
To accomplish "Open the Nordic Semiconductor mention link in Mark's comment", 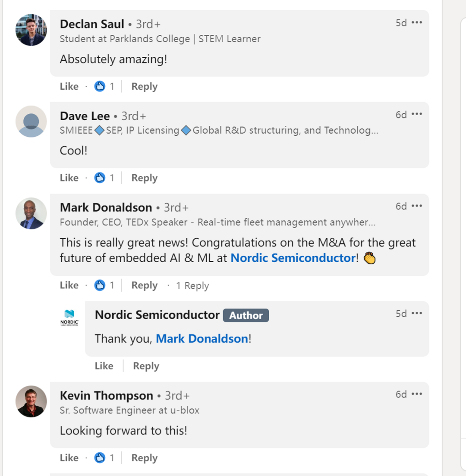I will (x=293, y=258).
